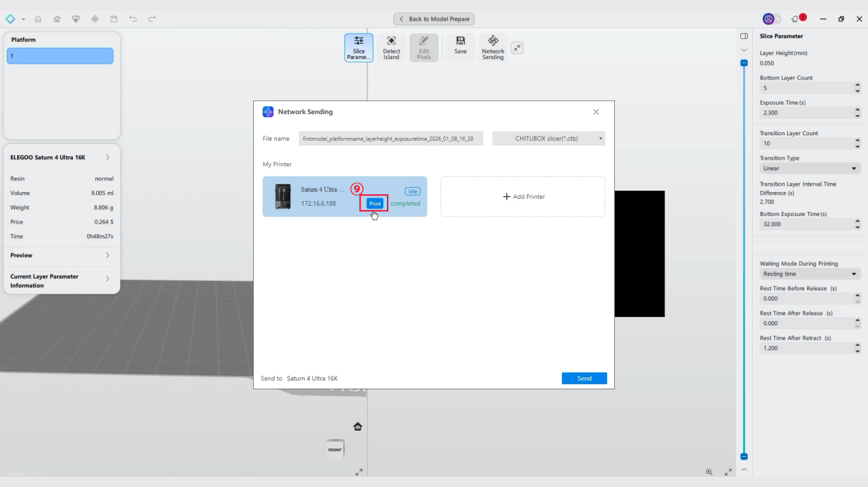This screenshot has height=487, width=868.
Task: Redo the last action
Action: (150, 19)
